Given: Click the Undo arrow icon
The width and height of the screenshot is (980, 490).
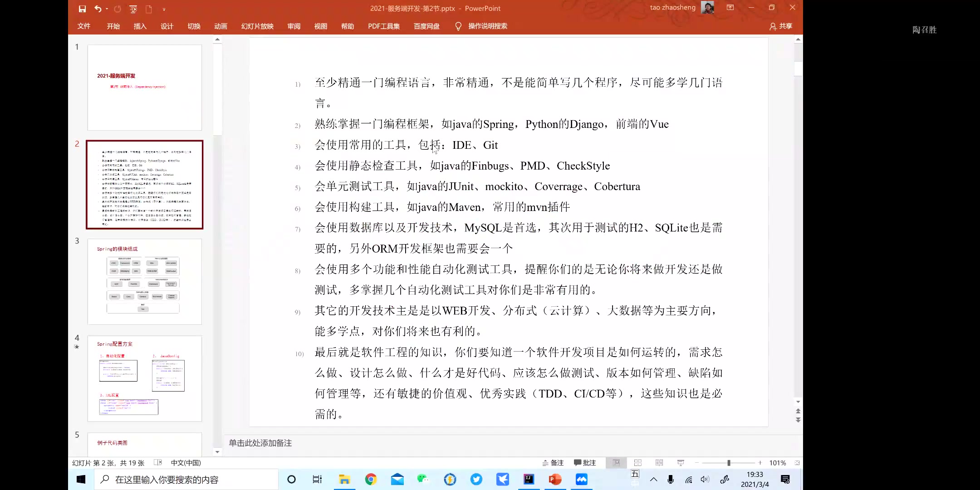Looking at the screenshot, I should tap(98, 9).
